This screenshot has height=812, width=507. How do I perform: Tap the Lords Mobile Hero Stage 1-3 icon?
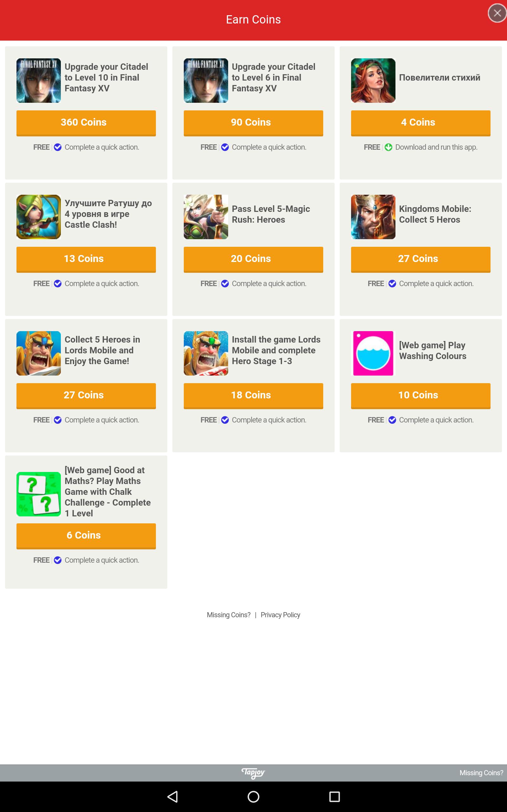pos(206,353)
